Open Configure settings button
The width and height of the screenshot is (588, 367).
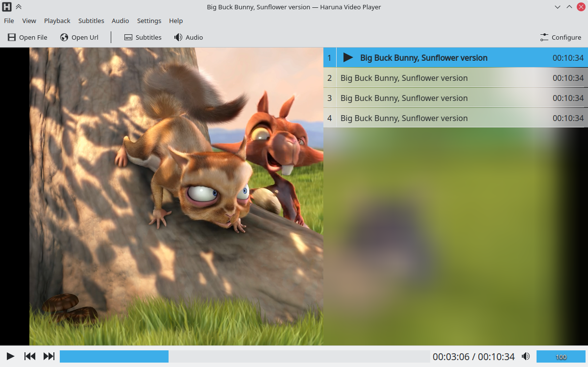click(561, 37)
